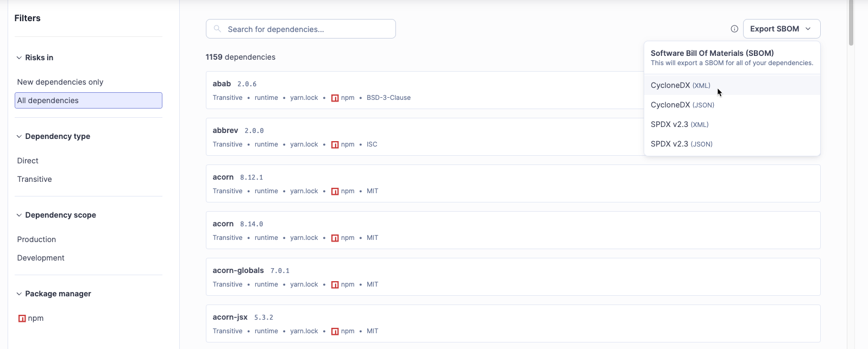The width and height of the screenshot is (868, 349).
Task: Open the abbrev 2.0.0 dependency
Action: [x=225, y=130]
